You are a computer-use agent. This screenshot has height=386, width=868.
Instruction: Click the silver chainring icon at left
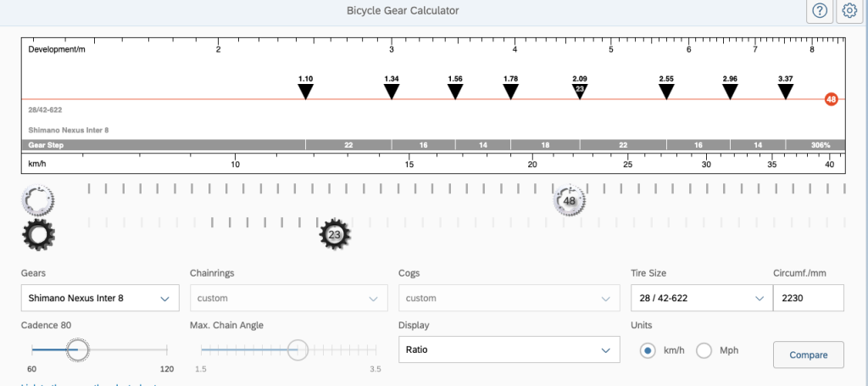[38, 201]
